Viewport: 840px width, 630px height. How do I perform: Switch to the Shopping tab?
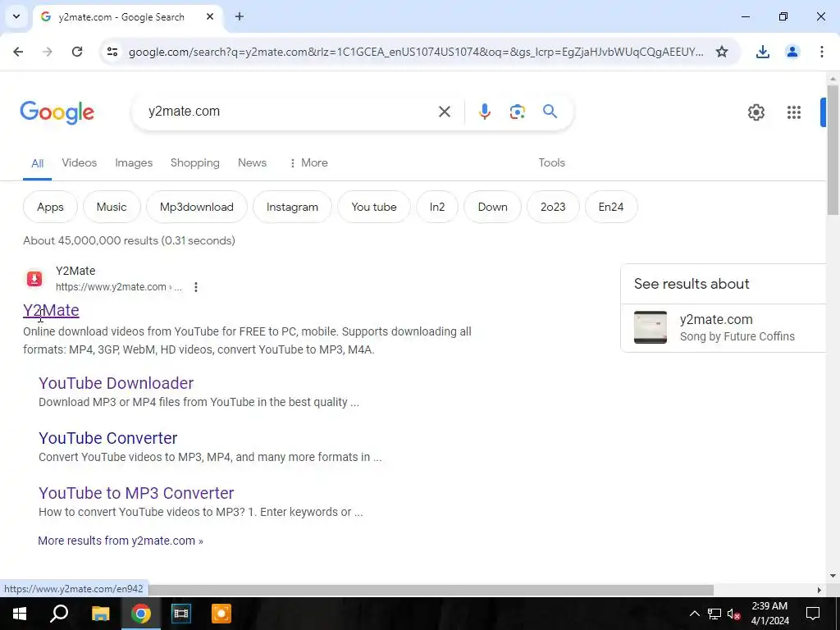(195, 163)
